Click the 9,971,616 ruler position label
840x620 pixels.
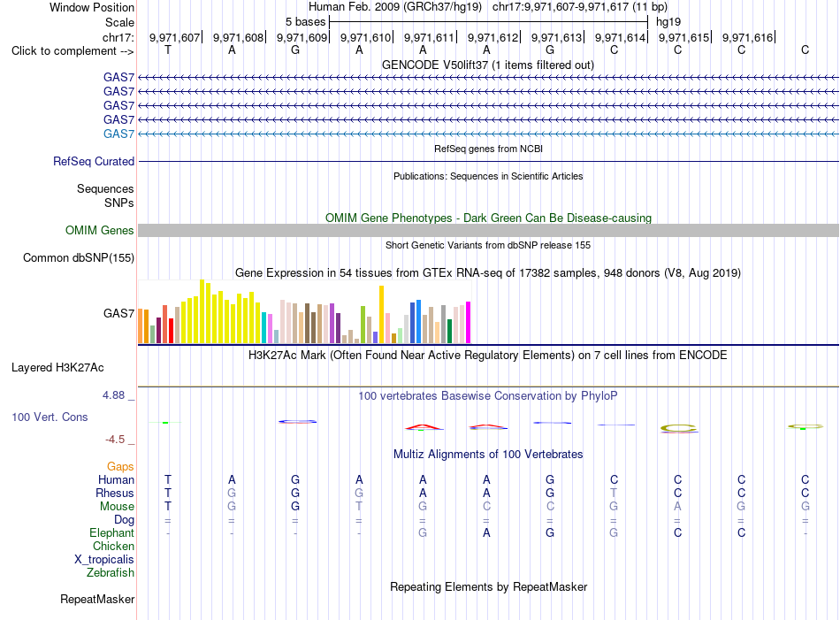(x=748, y=37)
